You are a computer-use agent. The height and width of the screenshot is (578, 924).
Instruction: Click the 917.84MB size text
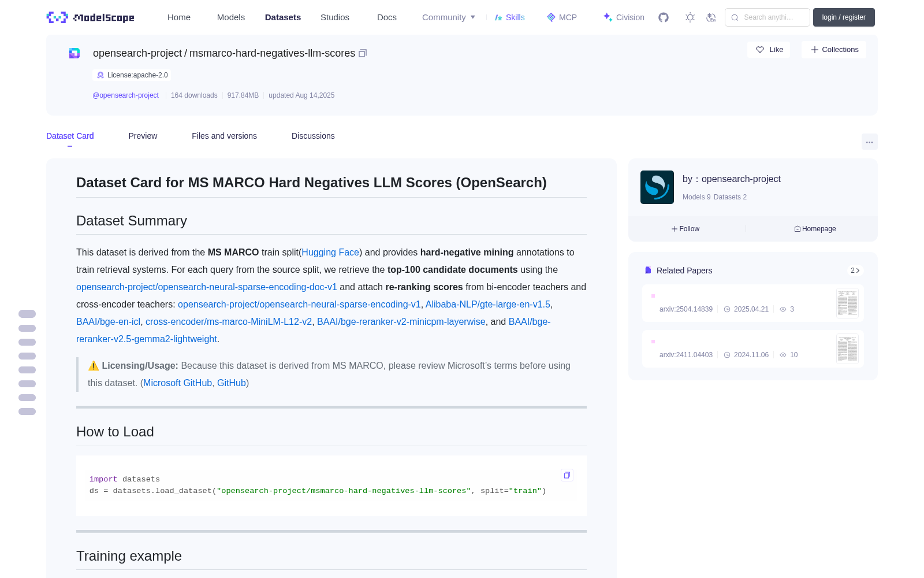[x=243, y=95]
